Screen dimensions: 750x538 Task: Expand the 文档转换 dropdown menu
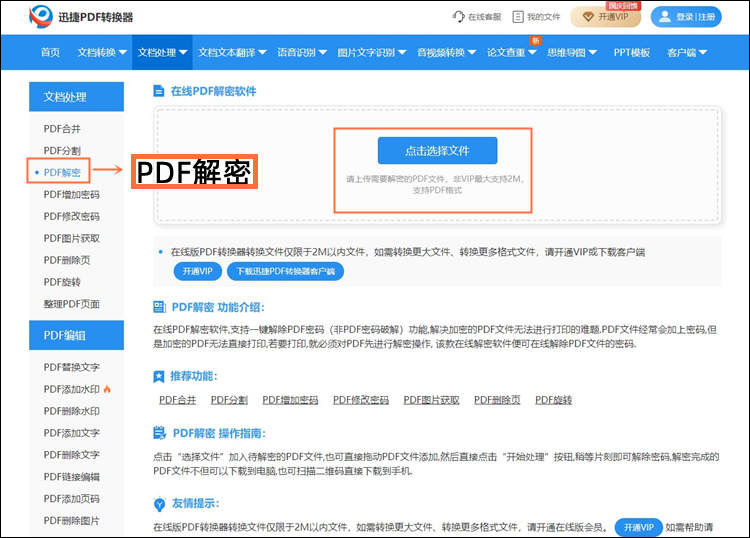point(122,53)
